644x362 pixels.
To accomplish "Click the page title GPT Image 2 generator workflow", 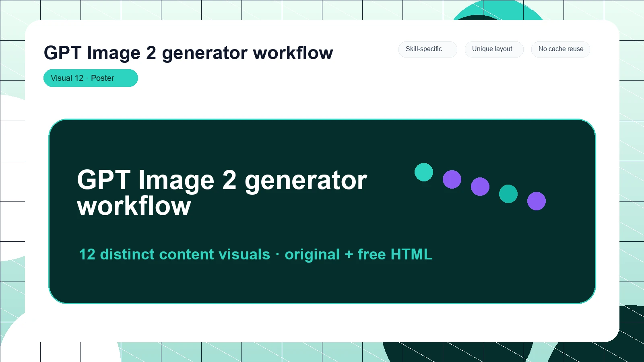I will (188, 53).
